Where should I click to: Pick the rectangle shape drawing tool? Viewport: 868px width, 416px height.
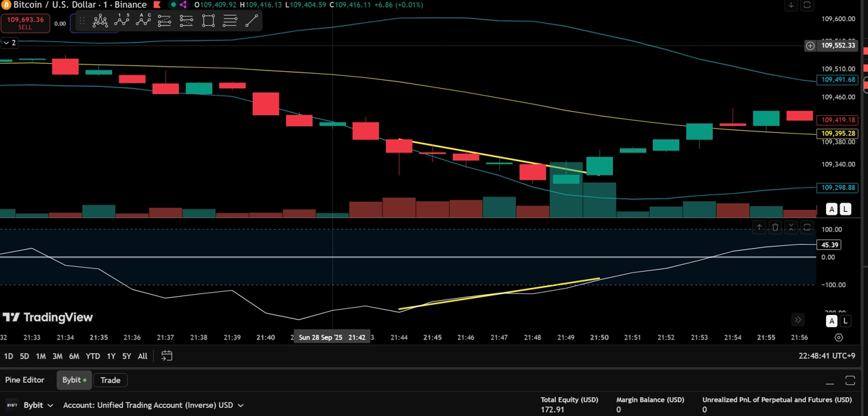(x=208, y=21)
